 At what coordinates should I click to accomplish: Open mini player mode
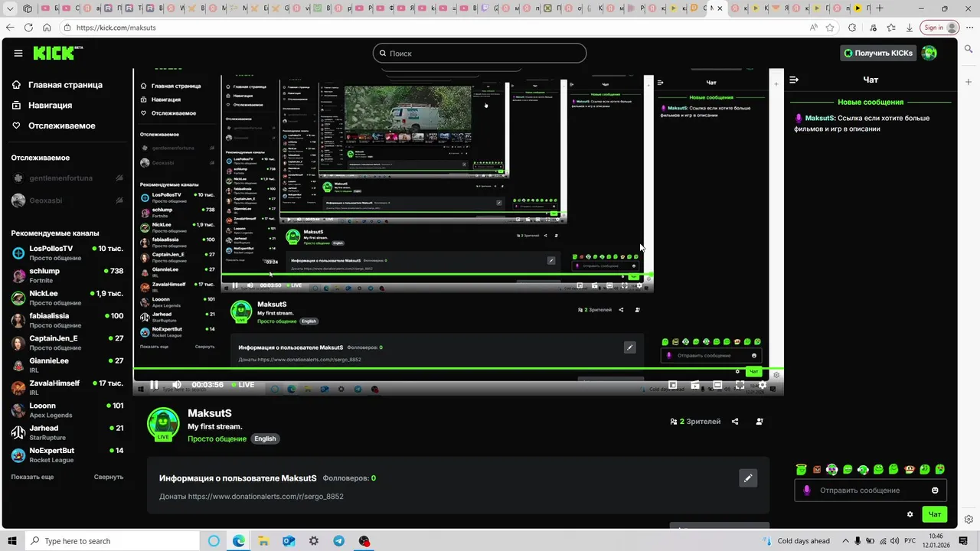click(673, 385)
